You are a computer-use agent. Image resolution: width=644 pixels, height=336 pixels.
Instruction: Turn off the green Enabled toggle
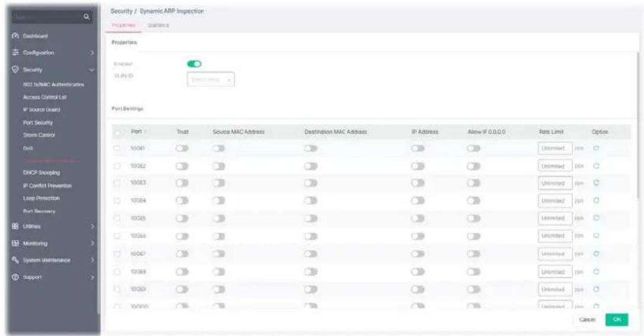click(194, 63)
